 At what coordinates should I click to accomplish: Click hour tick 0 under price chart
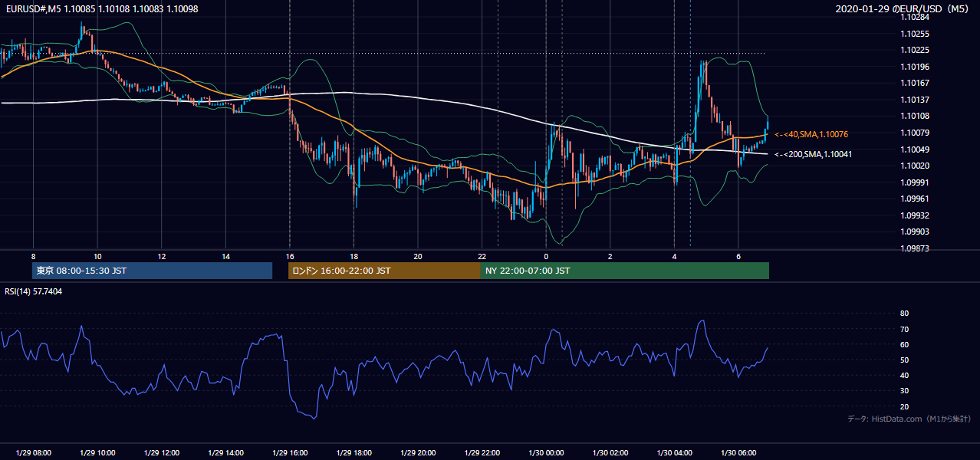point(546,256)
